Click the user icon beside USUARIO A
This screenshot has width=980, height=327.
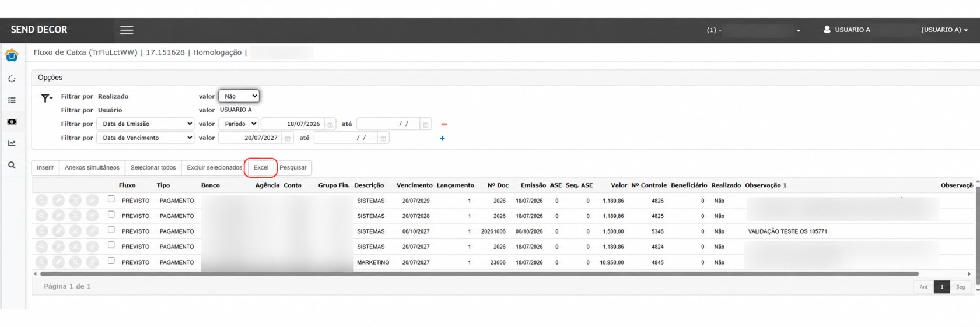(x=827, y=29)
